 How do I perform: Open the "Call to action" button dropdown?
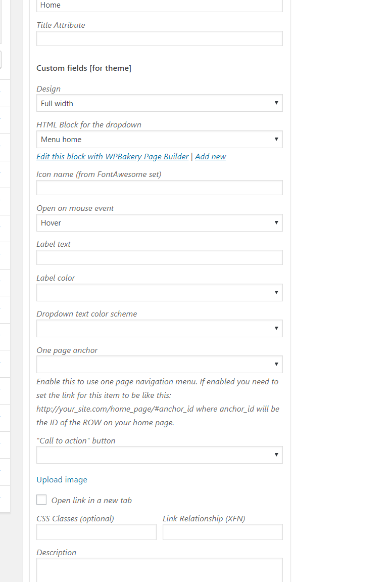pos(159,455)
